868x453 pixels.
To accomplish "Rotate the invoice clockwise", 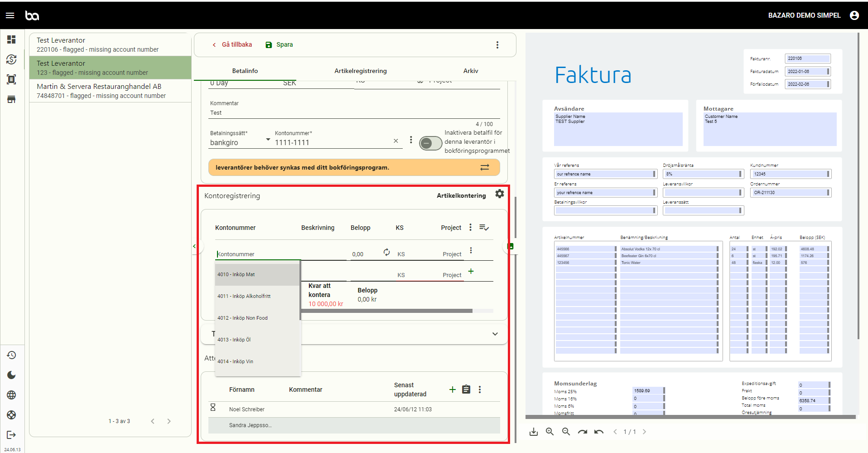I will click(x=583, y=432).
